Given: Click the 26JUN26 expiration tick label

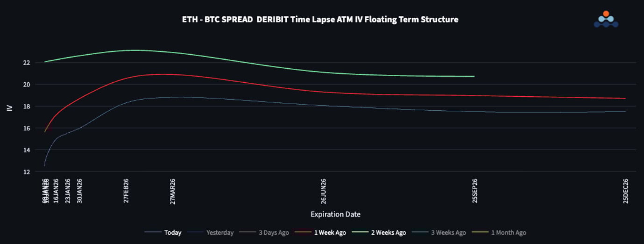Looking at the screenshot, I should [323, 191].
